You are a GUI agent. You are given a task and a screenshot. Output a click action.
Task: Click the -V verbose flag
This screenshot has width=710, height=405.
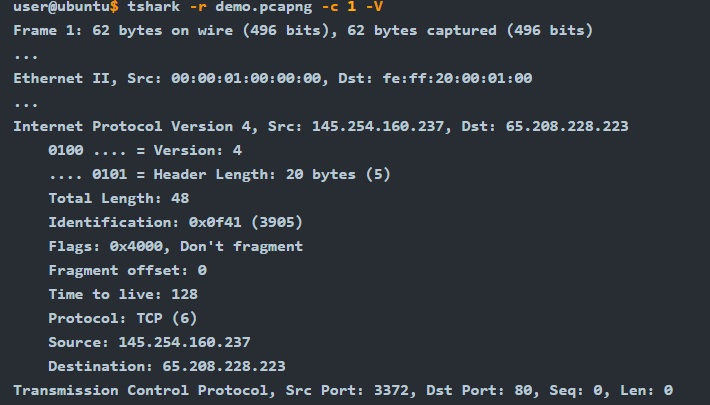374,7
